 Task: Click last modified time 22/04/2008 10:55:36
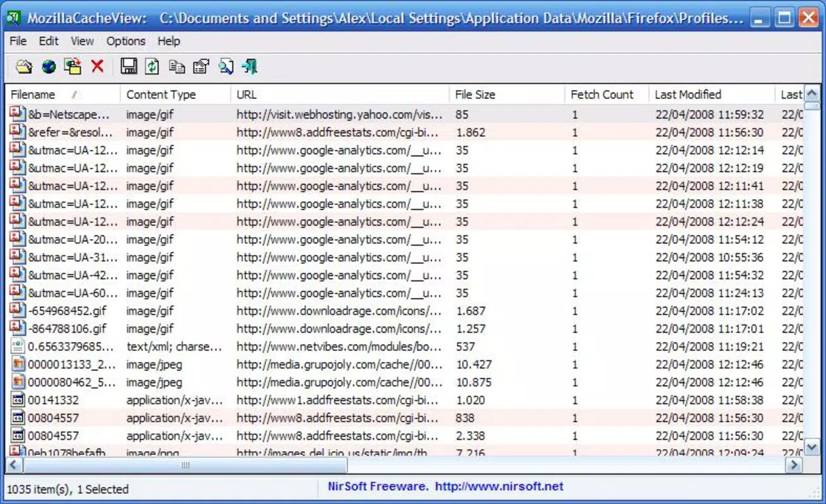coord(709,257)
